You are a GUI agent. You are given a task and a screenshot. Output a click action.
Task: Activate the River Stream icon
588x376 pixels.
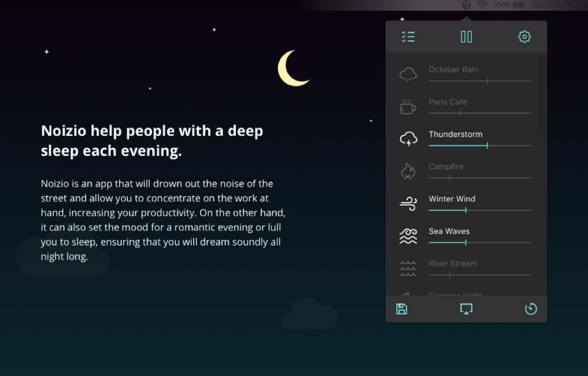pos(408,269)
